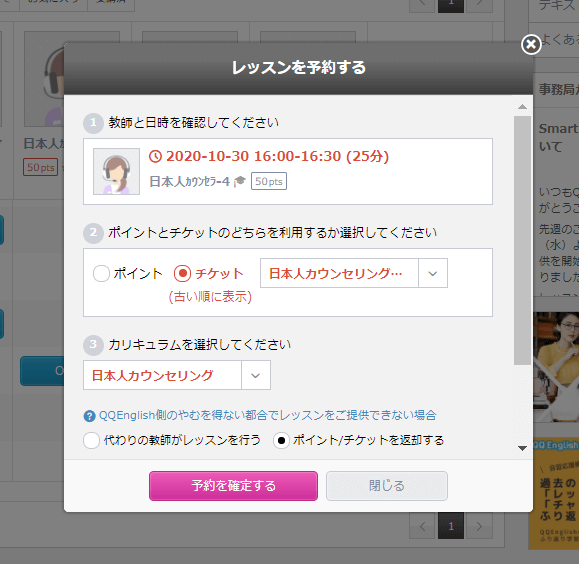
Task: Select the チケット radio button
Action: coord(182,274)
